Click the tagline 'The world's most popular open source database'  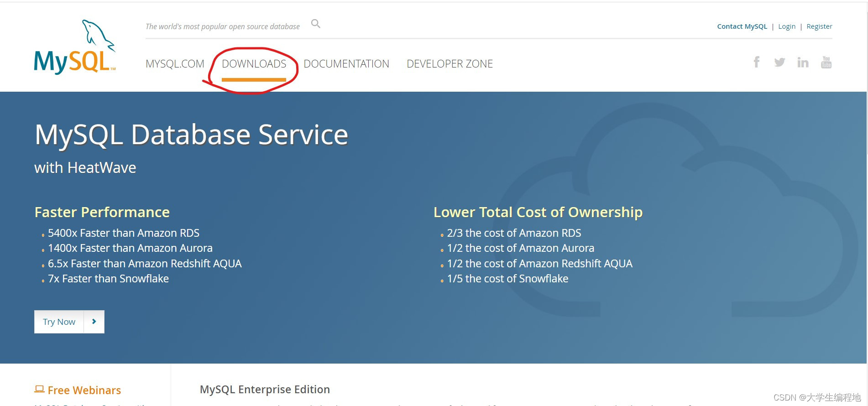[223, 26]
